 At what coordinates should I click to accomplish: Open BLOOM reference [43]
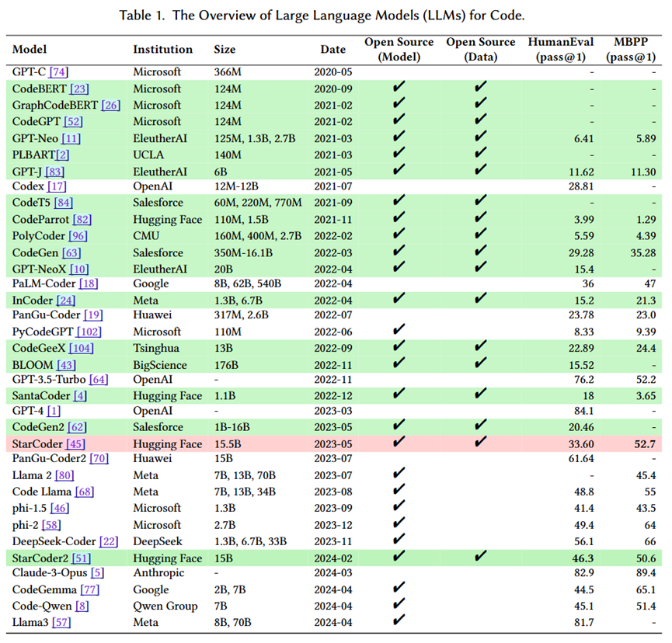point(67,365)
